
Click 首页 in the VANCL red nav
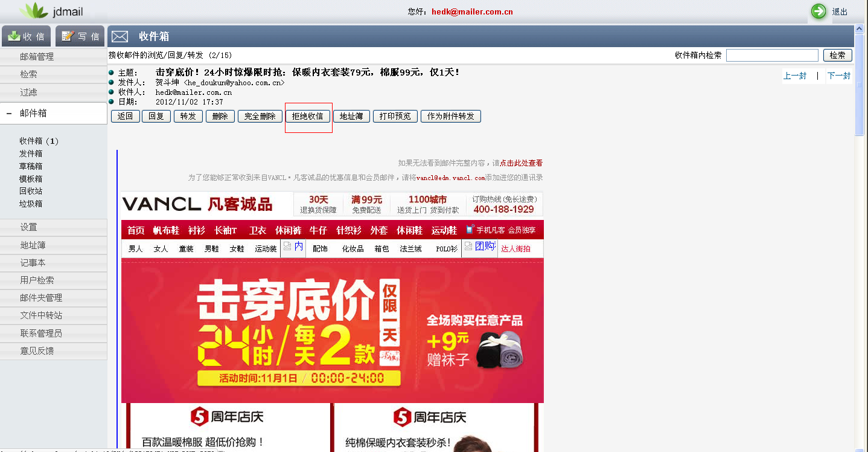click(x=136, y=230)
